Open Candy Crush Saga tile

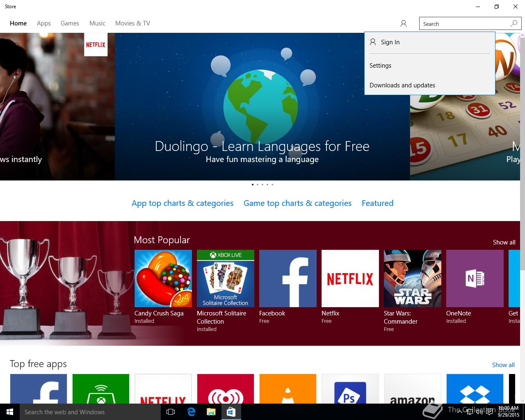[x=163, y=278]
